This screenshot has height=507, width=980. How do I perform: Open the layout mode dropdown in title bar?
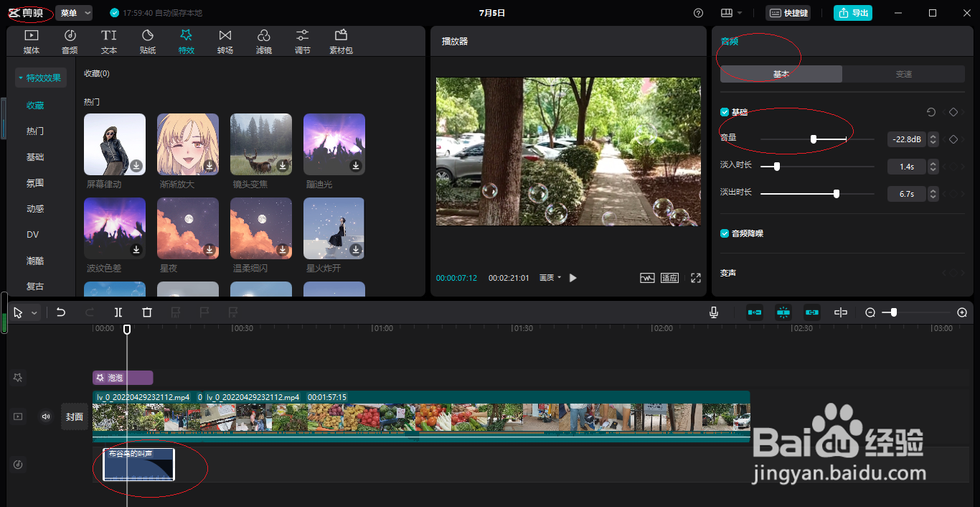(732, 13)
